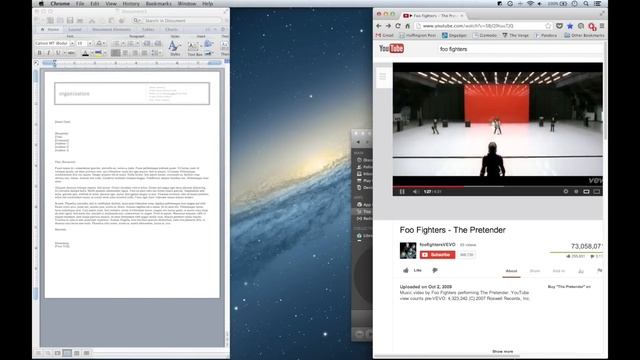This screenshot has height=360, width=640.
Task: Select the Foo Fighters YouTube tab
Action: click(433, 16)
